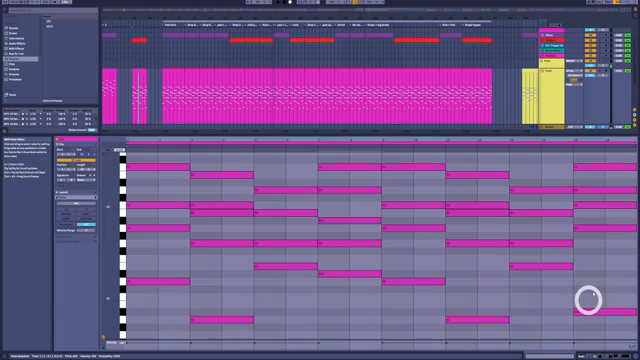Toggle the browser preview headphone icon

click(x=6, y=100)
